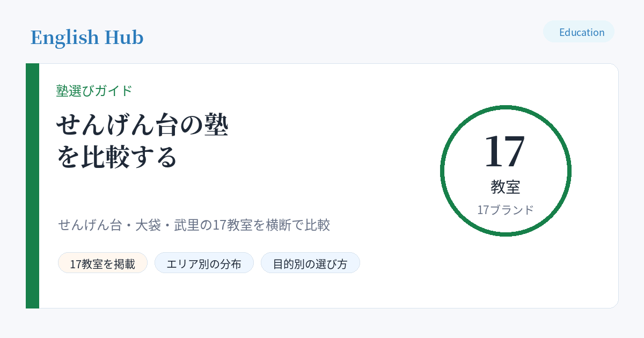Screen dimensions: 644x338
Task: Click the large 17 number in the circle
Action: 505,151
